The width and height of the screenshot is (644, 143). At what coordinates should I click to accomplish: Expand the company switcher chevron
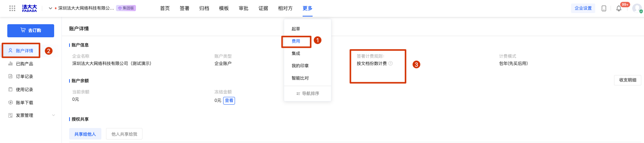pos(50,8)
